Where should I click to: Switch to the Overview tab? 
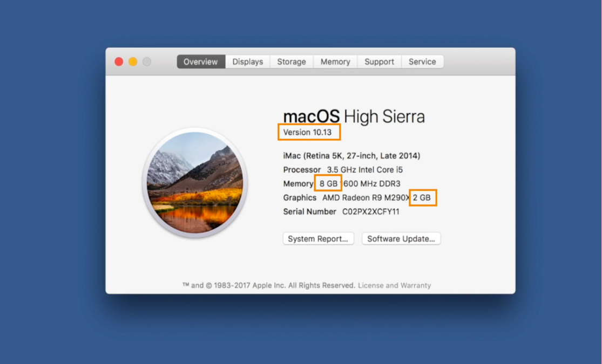coord(201,62)
